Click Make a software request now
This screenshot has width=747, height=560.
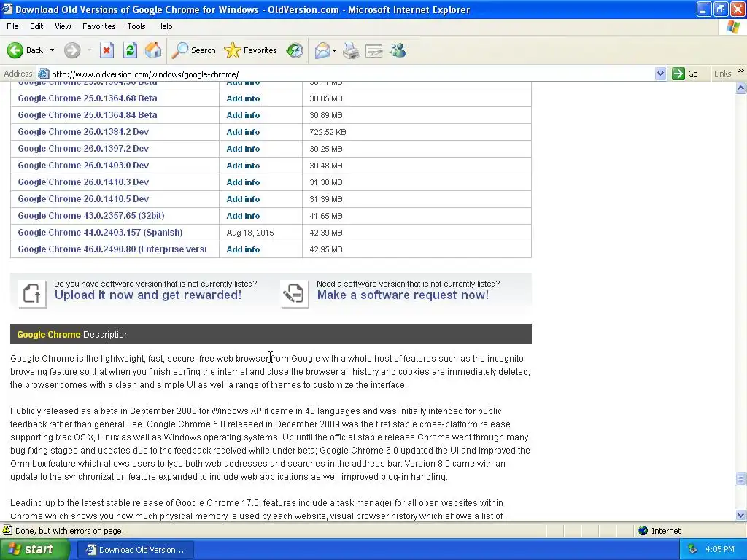[x=403, y=295]
